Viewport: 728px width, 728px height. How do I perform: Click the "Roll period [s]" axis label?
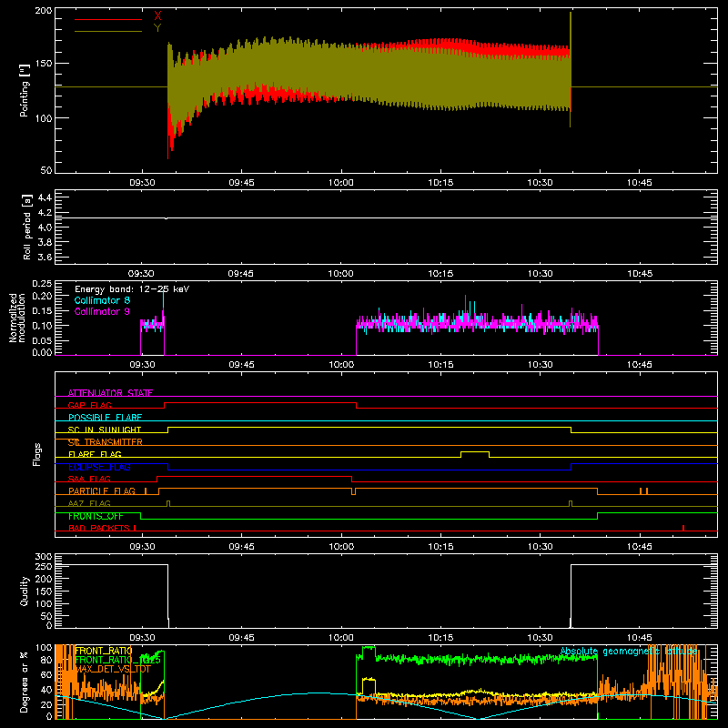coord(26,227)
